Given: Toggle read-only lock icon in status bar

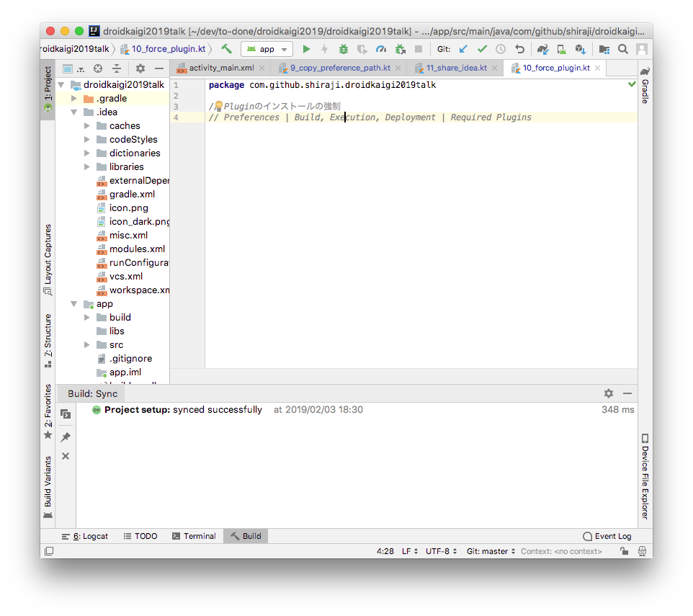Looking at the screenshot, I should [x=624, y=551].
